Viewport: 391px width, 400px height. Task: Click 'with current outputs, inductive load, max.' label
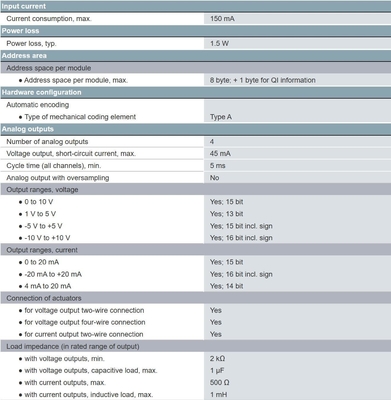coord(89,395)
